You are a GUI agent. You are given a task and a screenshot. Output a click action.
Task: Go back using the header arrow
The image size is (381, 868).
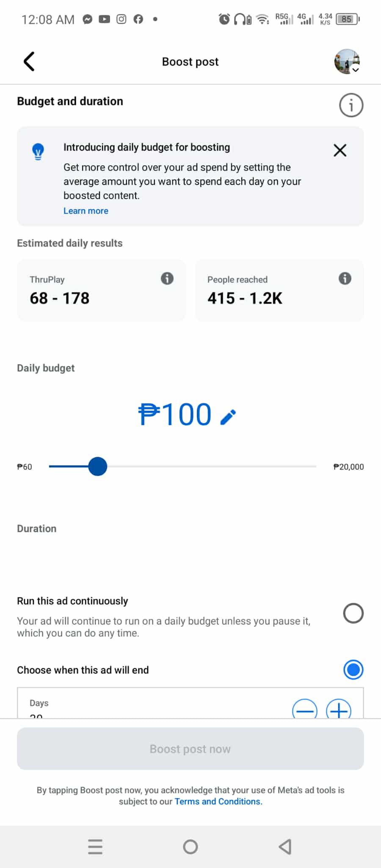click(x=29, y=62)
